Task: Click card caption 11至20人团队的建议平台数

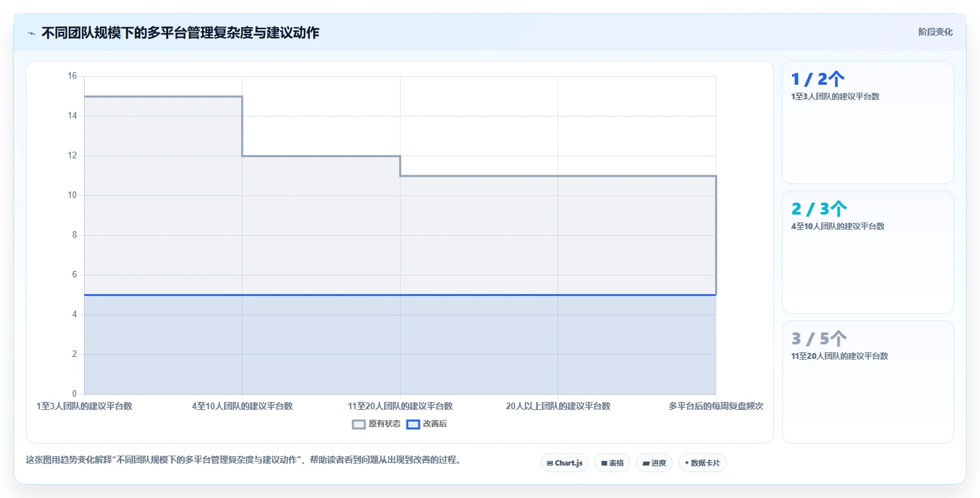Action: (840, 356)
